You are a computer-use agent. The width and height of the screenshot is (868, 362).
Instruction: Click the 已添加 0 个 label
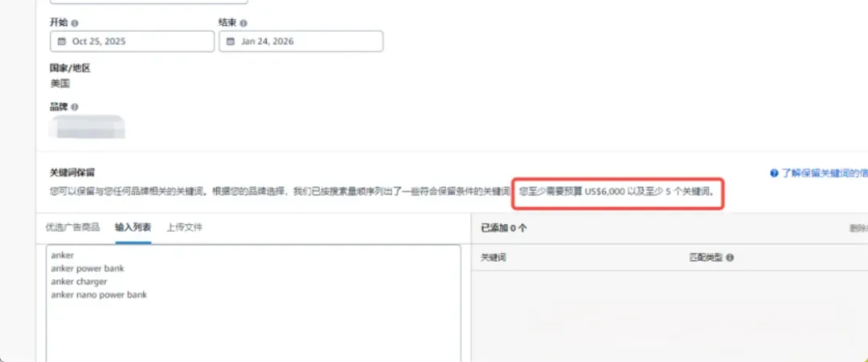coord(504,228)
